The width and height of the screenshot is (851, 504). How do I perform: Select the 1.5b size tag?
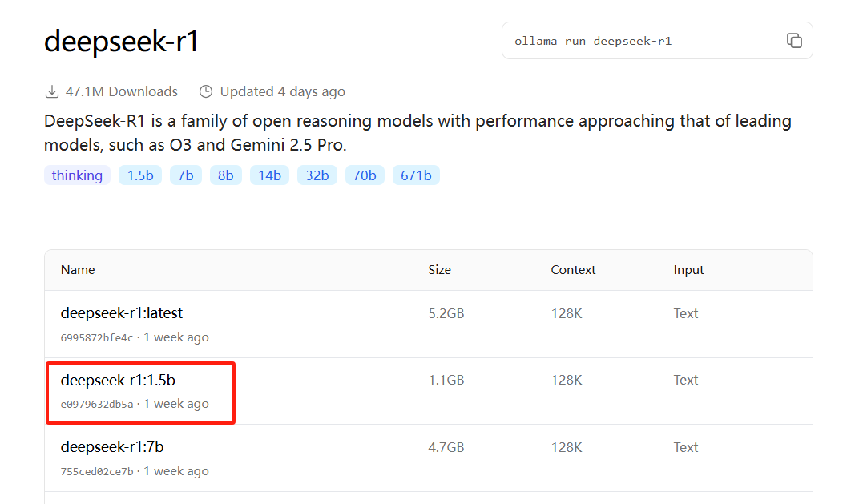click(x=140, y=175)
